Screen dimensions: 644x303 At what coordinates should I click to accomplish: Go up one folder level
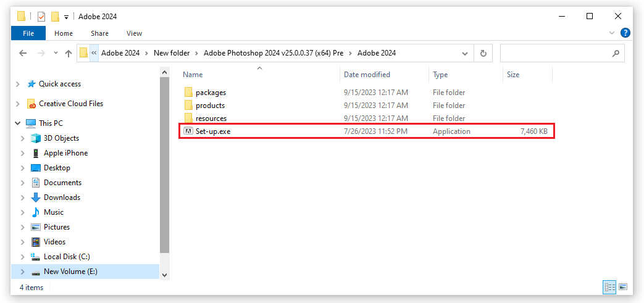[69, 53]
